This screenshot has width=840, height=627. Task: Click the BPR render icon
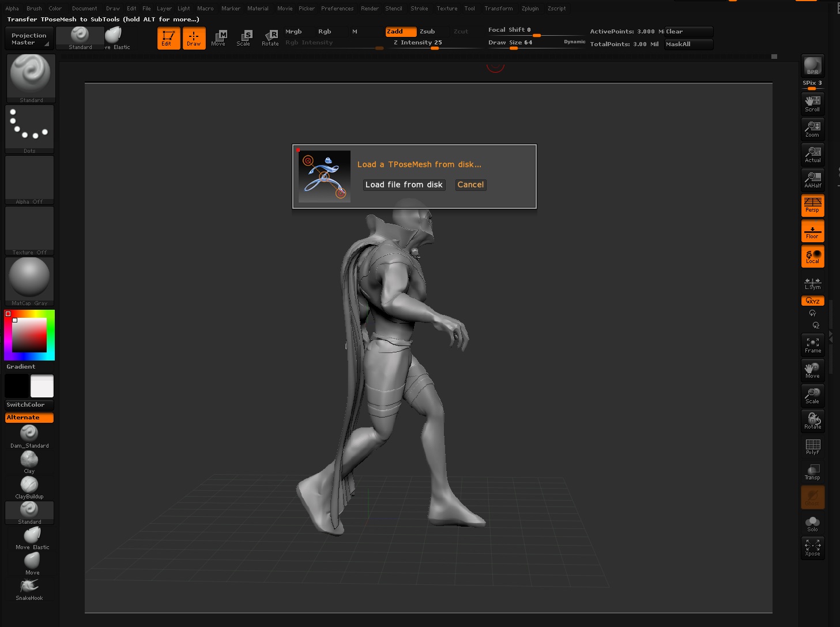point(812,65)
